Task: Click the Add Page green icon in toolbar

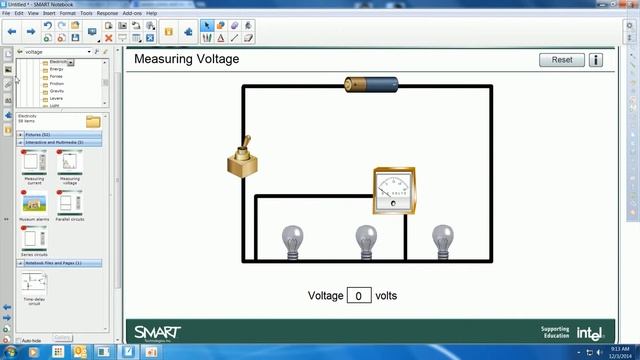Action: (x=47, y=38)
